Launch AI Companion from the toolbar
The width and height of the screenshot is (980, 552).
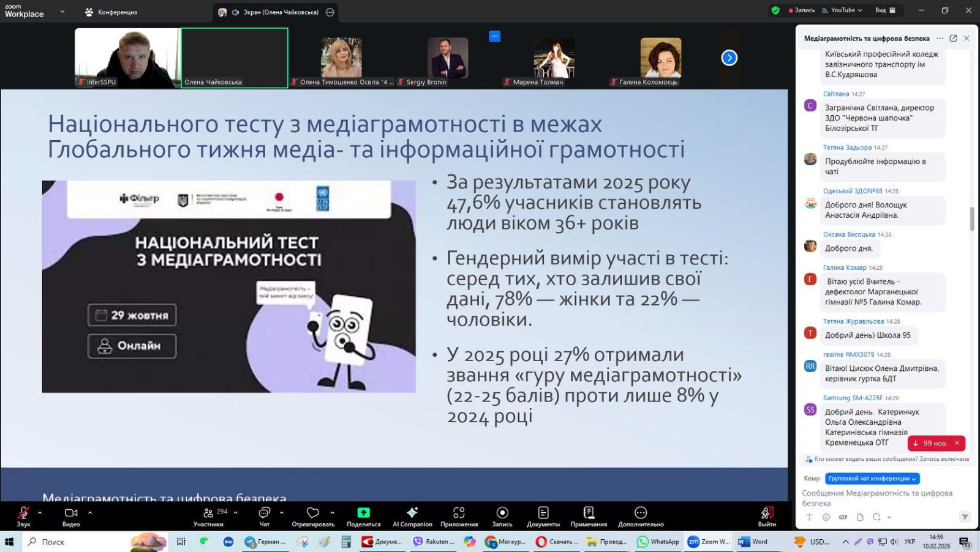tap(412, 513)
